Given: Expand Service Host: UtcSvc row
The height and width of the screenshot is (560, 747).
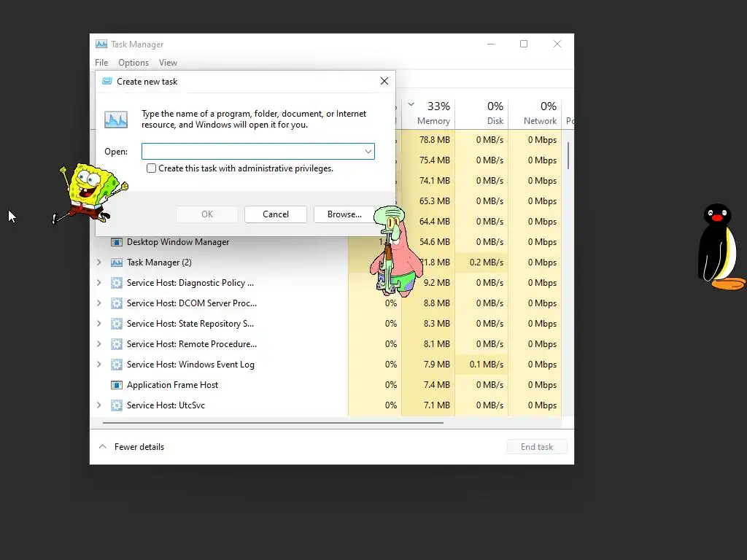Looking at the screenshot, I should coord(99,405).
